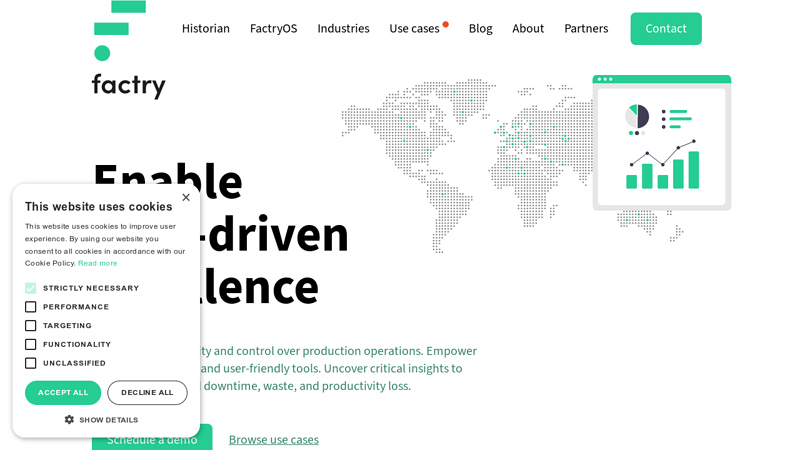800x450 pixels.
Task: Enable the Functionality cookies checkbox
Action: (x=31, y=344)
